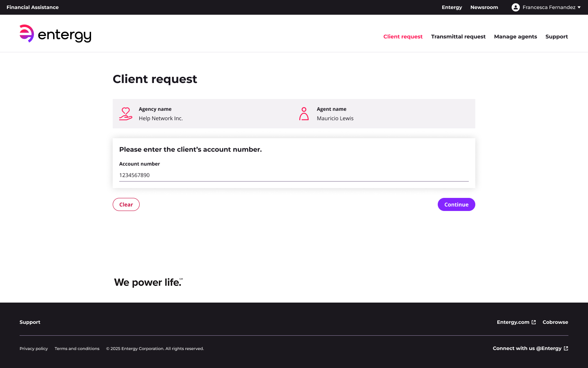Click the external link icon beside Entergy.com
The image size is (588, 368).
[x=534, y=322]
